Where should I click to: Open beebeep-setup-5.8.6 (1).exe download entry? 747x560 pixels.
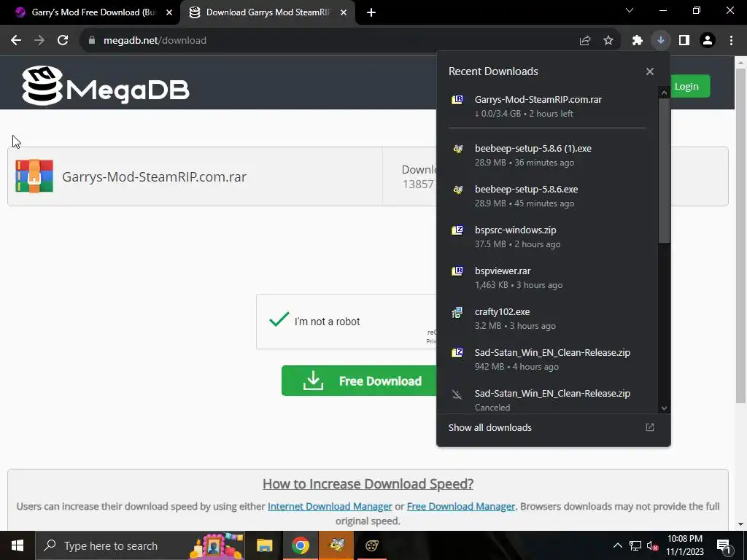(547, 155)
